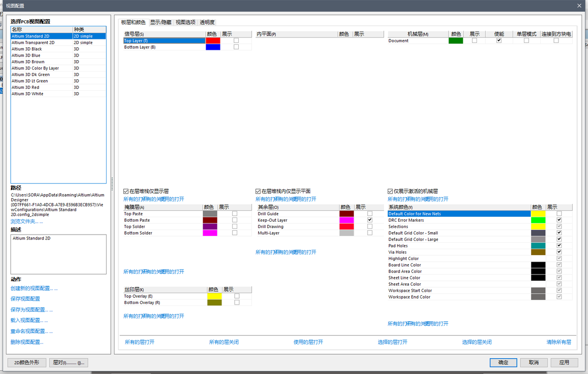
Task: Click the 2D颜色外形 button
Action: (27, 362)
